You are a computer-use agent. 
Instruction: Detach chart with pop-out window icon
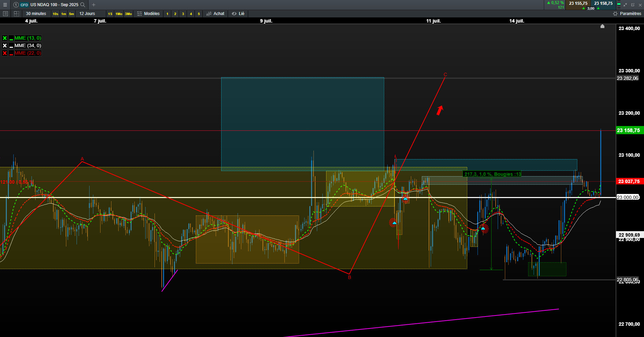pos(633,5)
